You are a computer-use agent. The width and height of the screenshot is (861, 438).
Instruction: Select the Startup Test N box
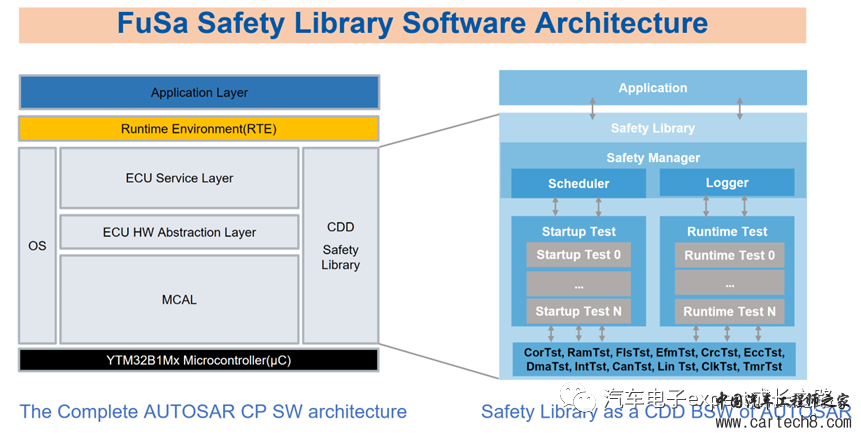pyautogui.click(x=579, y=311)
